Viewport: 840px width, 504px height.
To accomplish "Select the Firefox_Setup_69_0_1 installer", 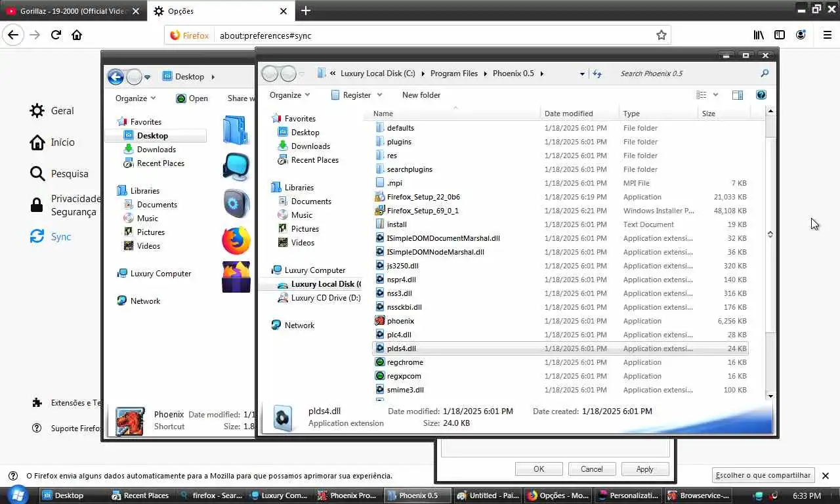I will click(x=423, y=211).
